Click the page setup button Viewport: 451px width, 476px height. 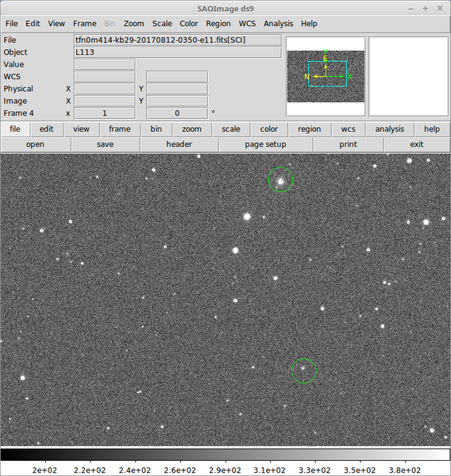(266, 144)
